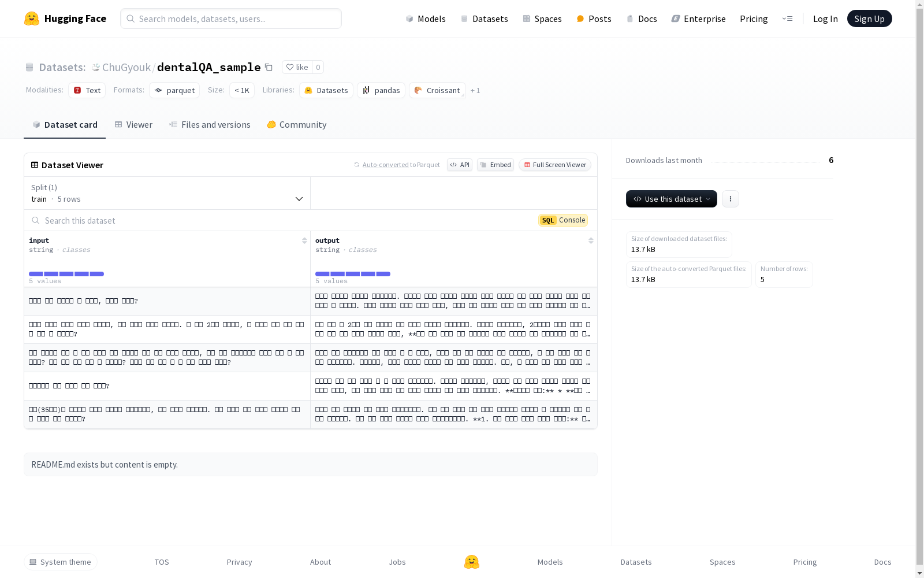The height and width of the screenshot is (578, 924).
Task: Open Models in the top navigation
Action: (426, 18)
